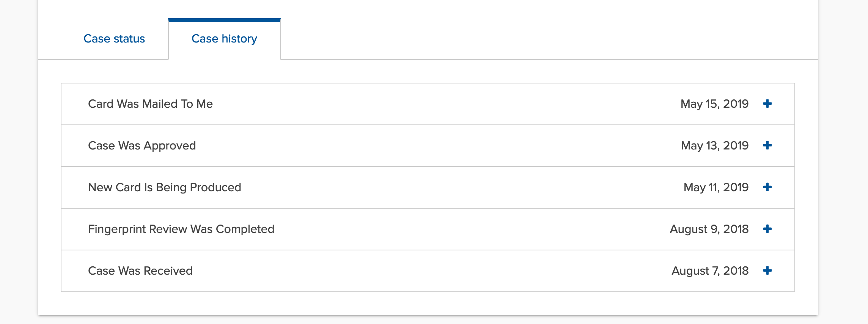Expand the Case Was Approved entry title
The image size is (868, 324).
(x=142, y=146)
